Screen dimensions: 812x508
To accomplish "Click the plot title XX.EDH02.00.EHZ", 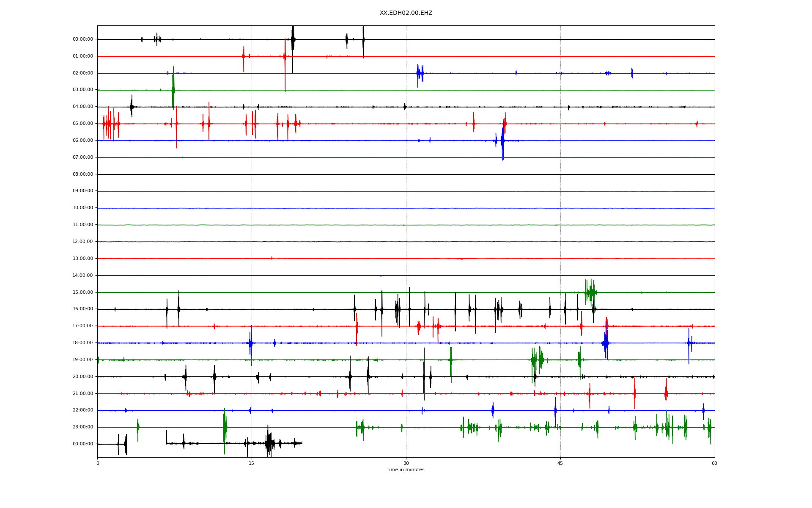I will click(x=406, y=13).
